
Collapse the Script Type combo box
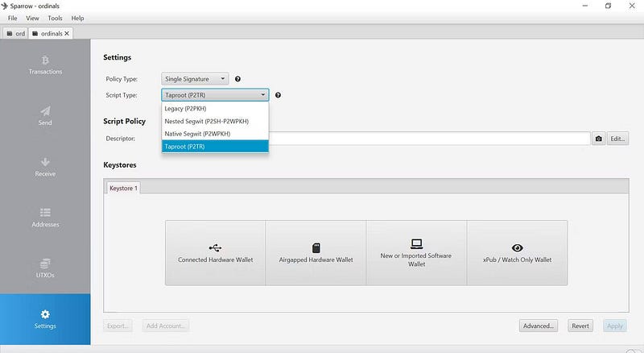215,95
